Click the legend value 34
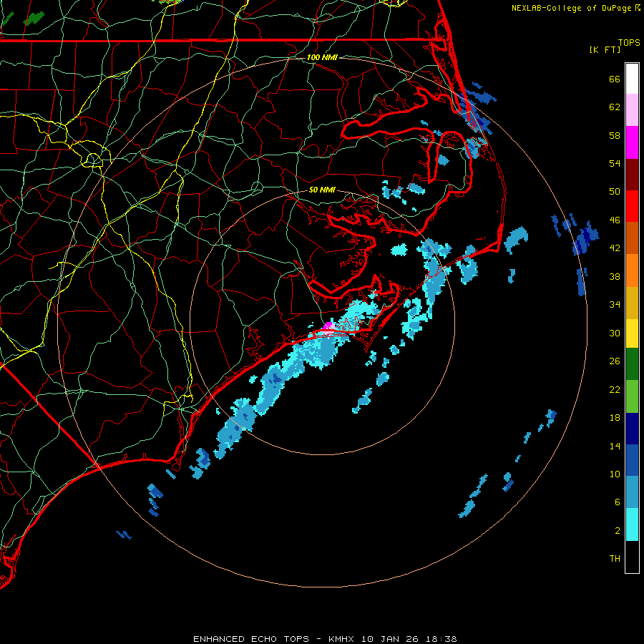This screenshot has width=644, height=644. 615,305
